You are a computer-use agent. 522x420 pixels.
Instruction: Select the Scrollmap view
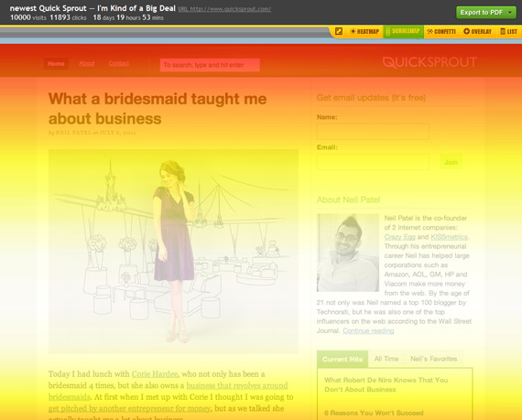click(x=403, y=31)
